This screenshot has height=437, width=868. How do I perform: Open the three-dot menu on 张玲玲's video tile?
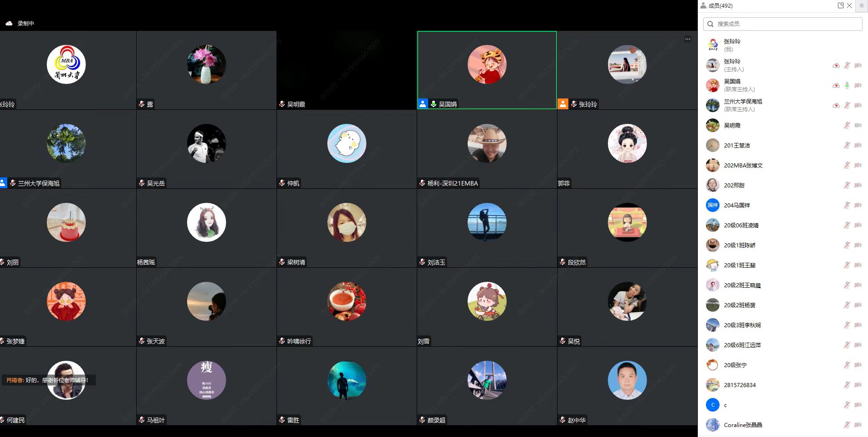pos(687,39)
